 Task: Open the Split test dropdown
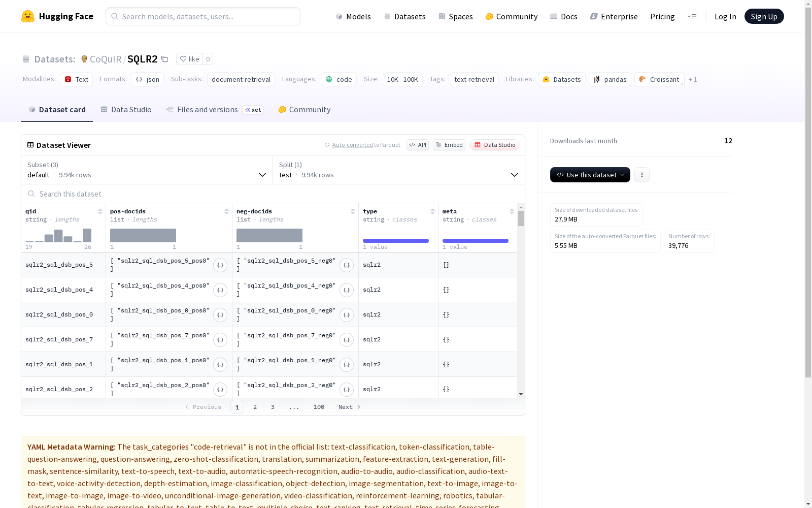click(399, 170)
